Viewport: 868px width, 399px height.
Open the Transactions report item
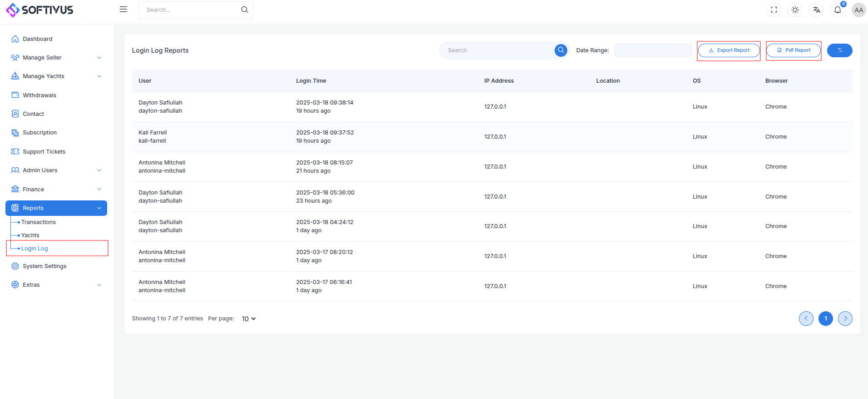click(x=39, y=222)
